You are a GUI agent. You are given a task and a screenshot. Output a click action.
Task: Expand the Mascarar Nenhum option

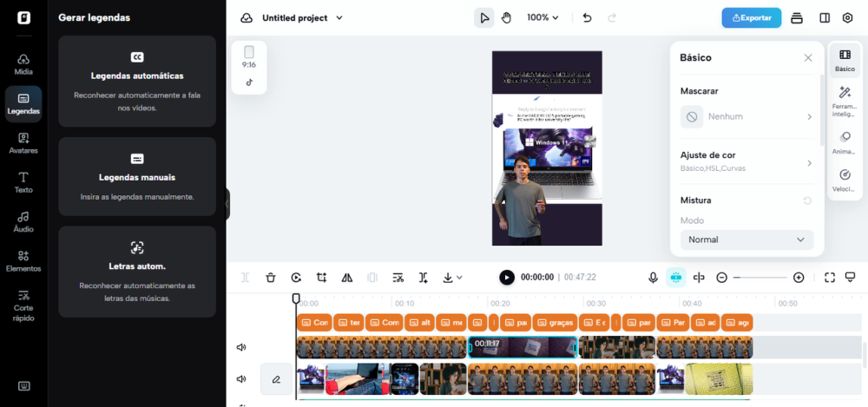(x=746, y=117)
